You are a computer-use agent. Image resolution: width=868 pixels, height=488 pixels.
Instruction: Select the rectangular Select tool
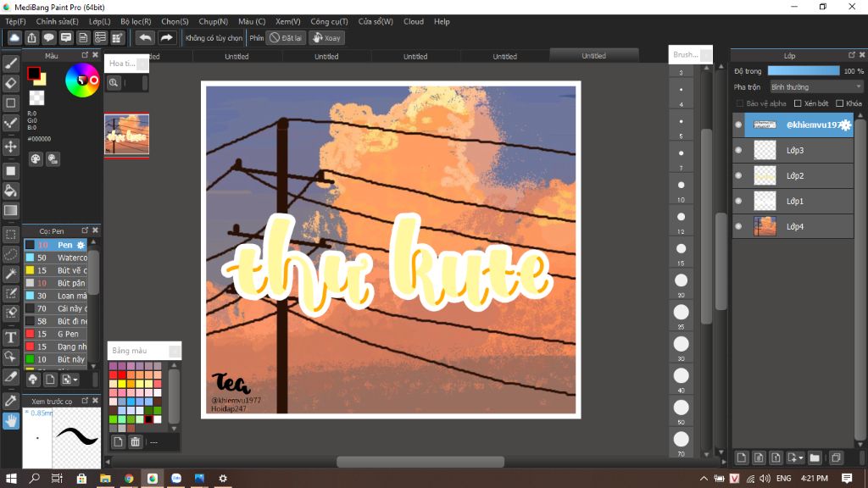(x=10, y=235)
